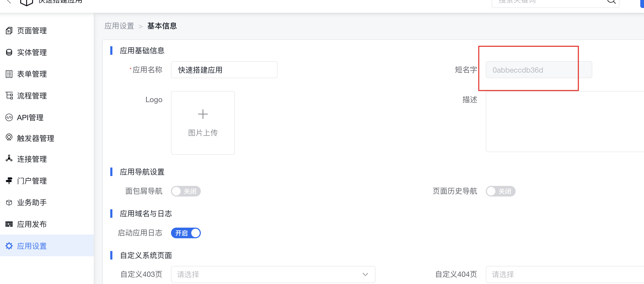Viewport: 644px width, 284px height.
Task: Disable the 启动应用日志 toggle
Action: tap(186, 233)
